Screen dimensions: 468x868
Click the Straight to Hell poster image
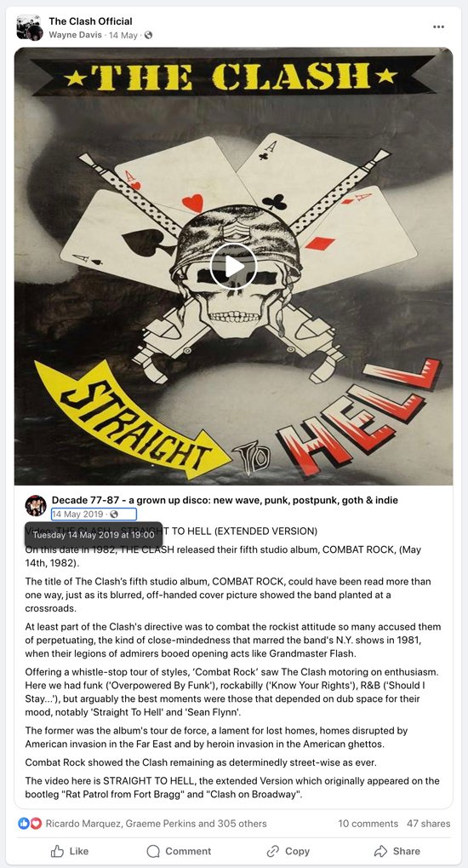click(233, 266)
